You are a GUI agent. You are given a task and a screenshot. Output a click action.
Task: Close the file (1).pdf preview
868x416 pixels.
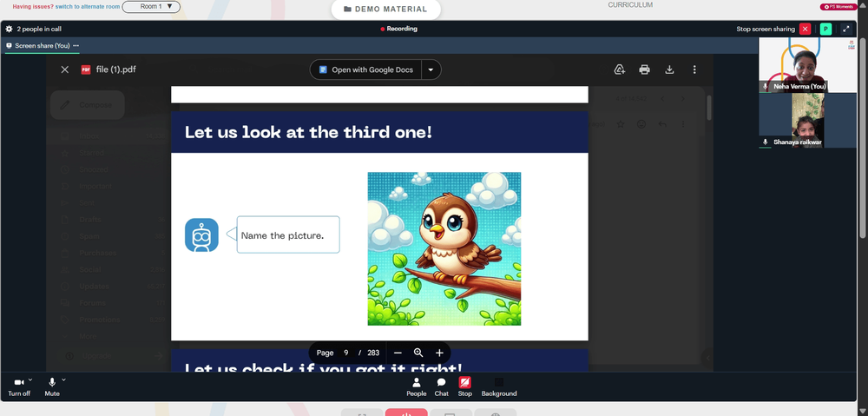point(65,69)
